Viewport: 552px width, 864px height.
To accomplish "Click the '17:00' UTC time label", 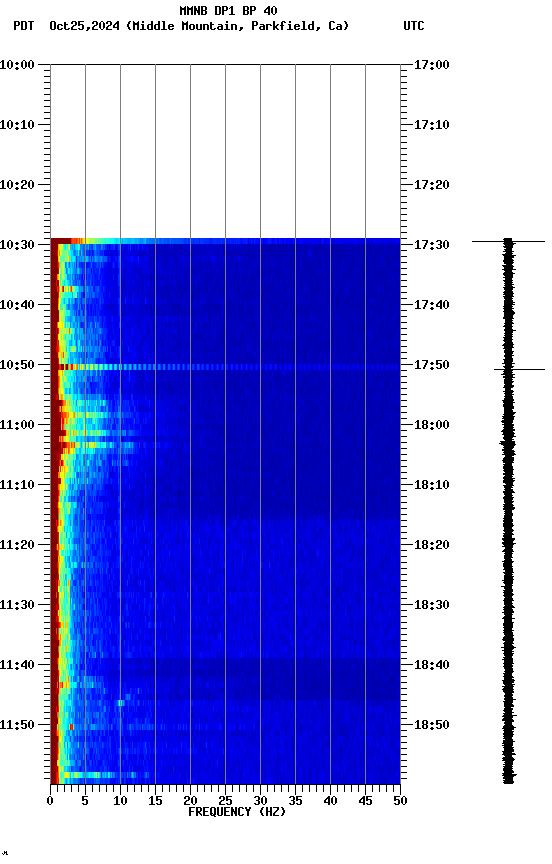I will tap(432, 65).
